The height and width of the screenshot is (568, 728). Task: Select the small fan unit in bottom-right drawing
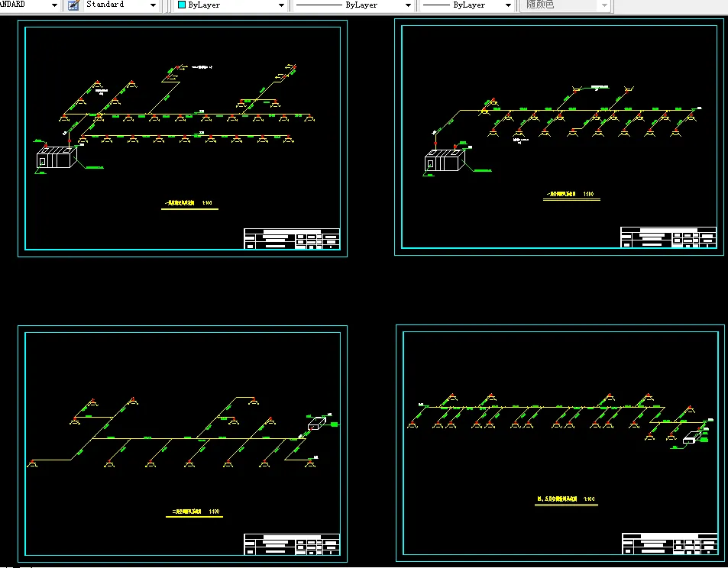pyautogui.click(x=692, y=437)
